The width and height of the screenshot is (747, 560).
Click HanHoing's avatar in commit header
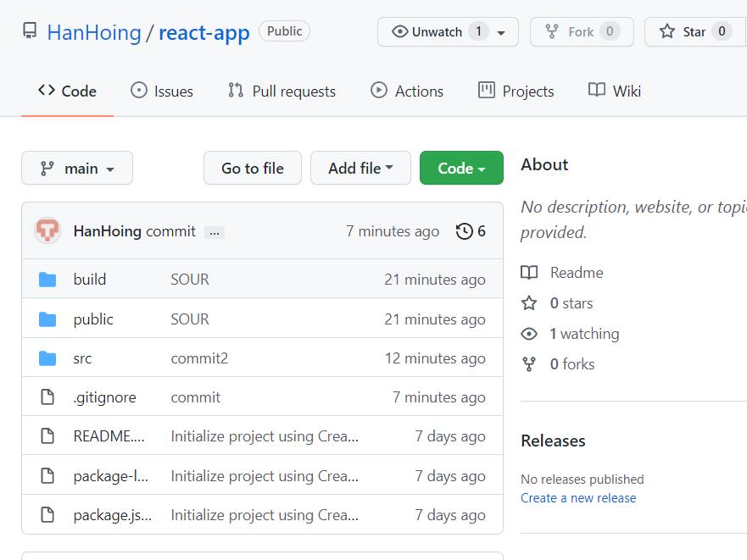pos(47,230)
